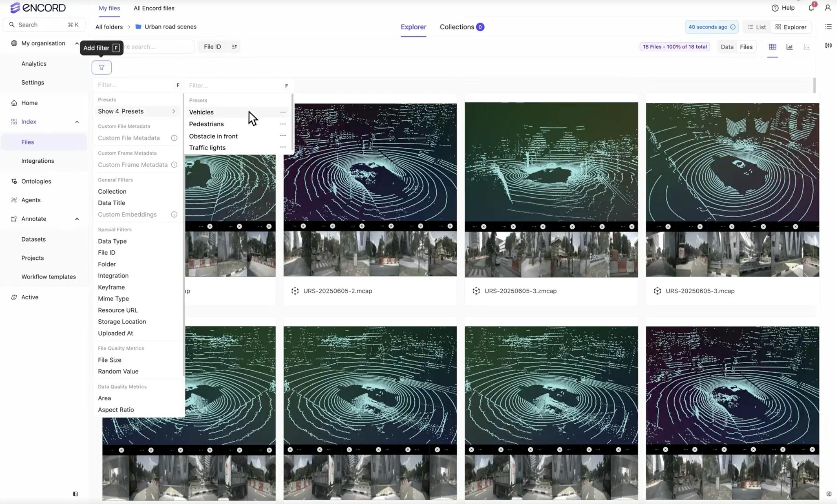
Task: Click the 40 seconds ago refresh badge
Action: pos(711,27)
